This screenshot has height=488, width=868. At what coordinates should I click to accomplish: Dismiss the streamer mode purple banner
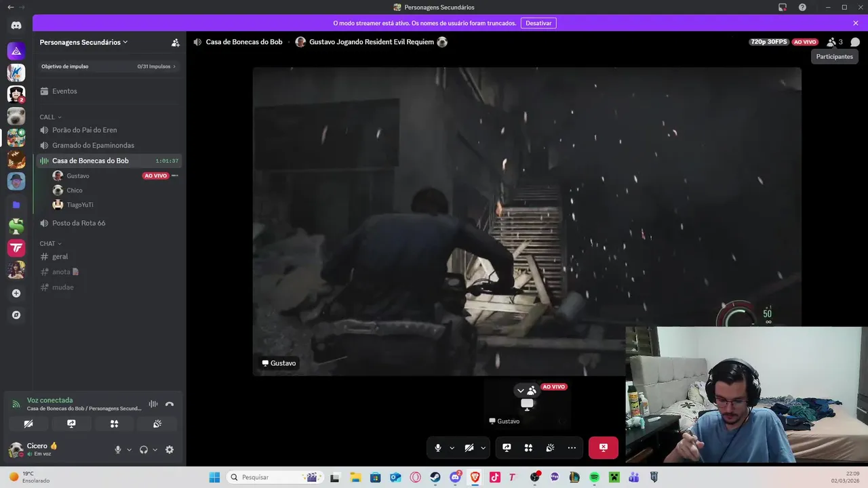tap(856, 23)
